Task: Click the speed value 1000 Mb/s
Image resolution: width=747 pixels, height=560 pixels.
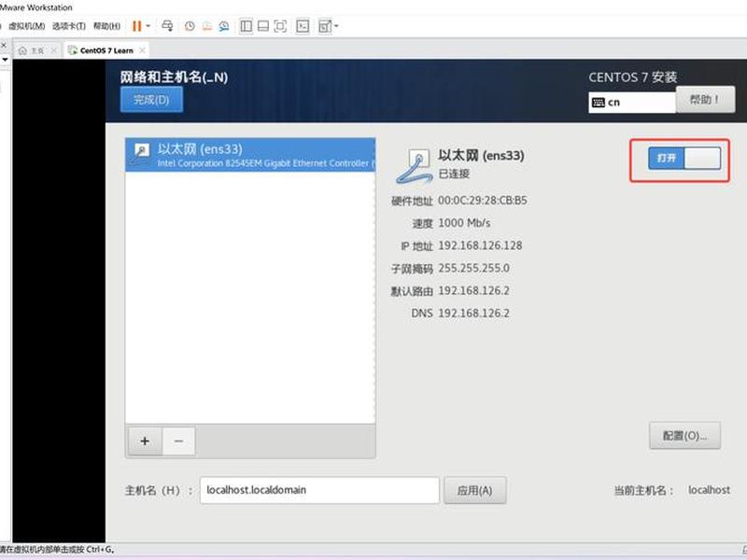Action: pyautogui.click(x=464, y=223)
